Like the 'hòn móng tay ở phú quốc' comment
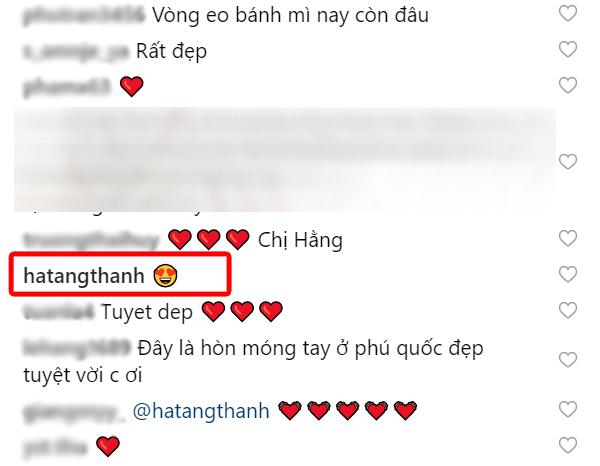Viewport: 600px width, 466px height. [568, 360]
